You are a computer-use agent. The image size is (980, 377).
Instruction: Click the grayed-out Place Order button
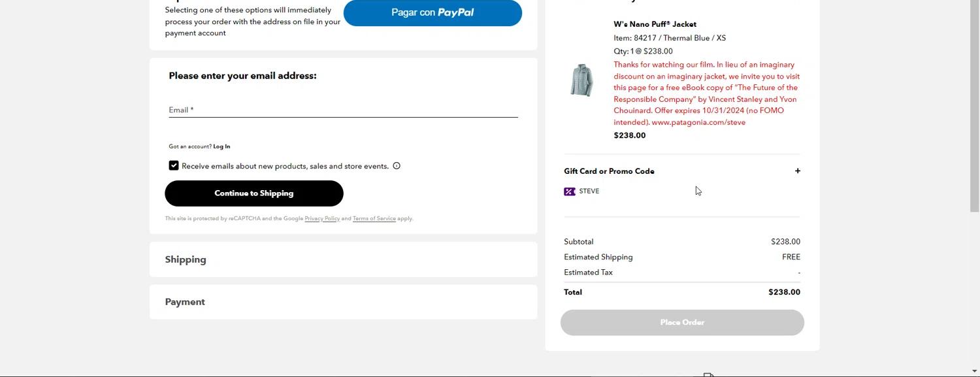pos(682,323)
